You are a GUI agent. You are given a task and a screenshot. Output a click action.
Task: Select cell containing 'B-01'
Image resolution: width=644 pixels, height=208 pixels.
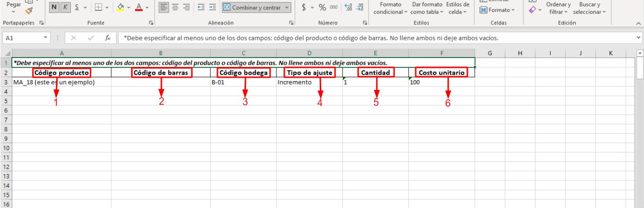(244, 82)
